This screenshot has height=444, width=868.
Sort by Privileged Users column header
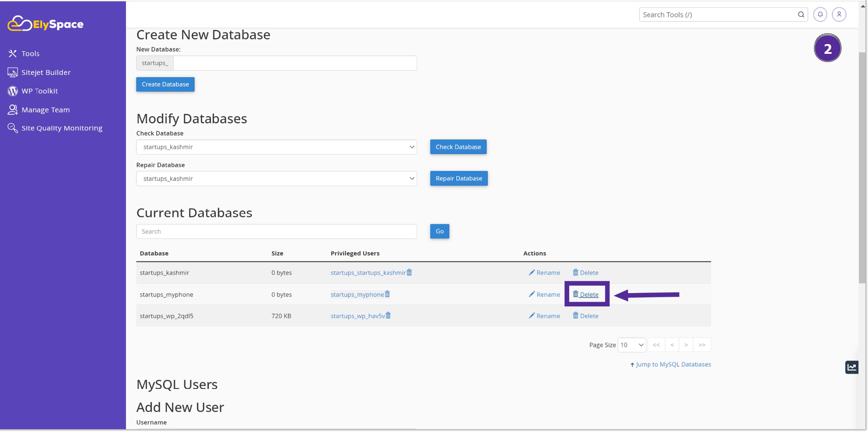[355, 253]
